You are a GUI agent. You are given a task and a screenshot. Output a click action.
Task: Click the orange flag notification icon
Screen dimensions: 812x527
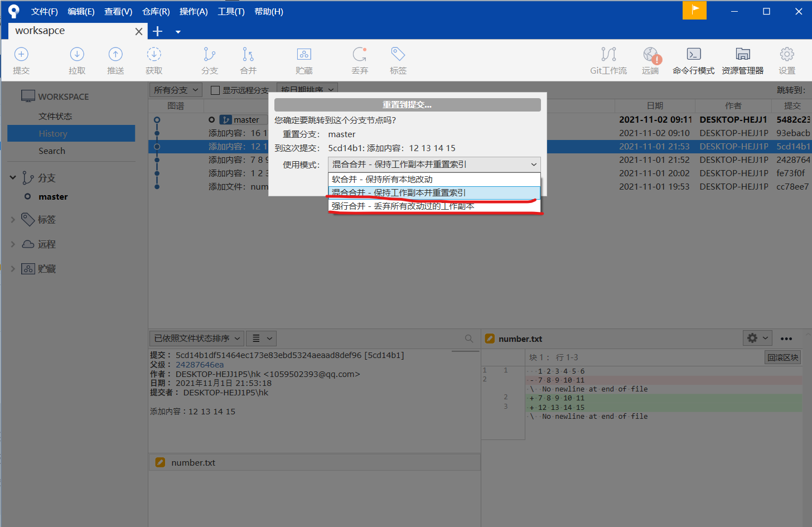[694, 10]
